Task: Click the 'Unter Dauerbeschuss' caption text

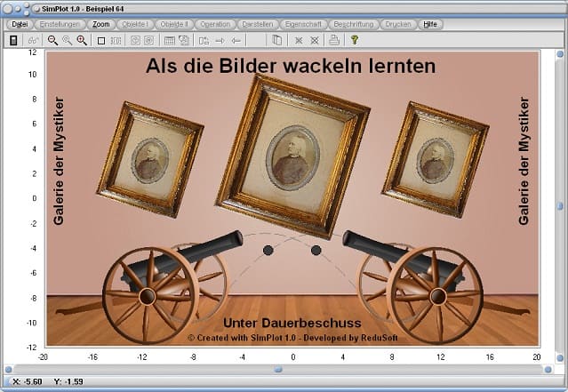Action: click(x=292, y=323)
